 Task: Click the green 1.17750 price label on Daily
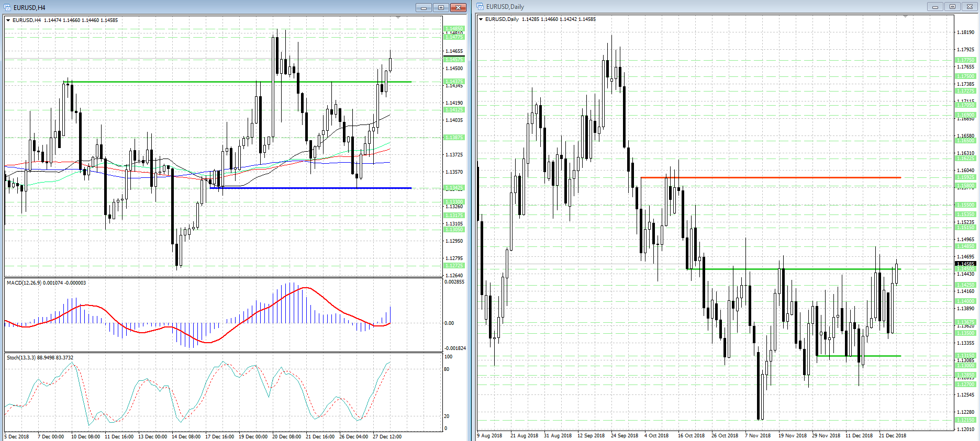coord(966,60)
